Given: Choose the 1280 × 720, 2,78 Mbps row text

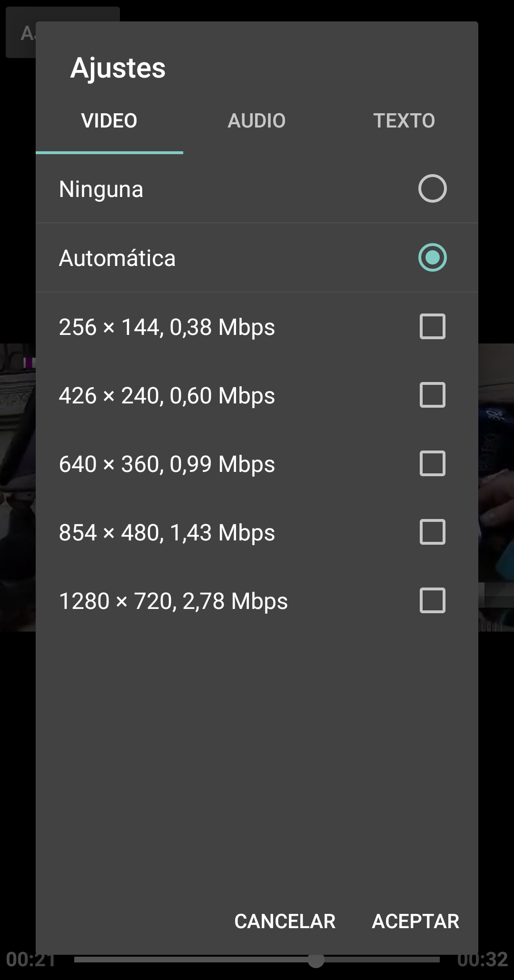Looking at the screenshot, I should point(173,601).
